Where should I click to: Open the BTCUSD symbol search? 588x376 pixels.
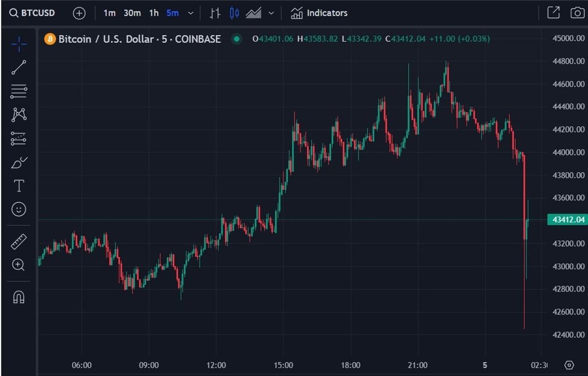[x=32, y=13]
